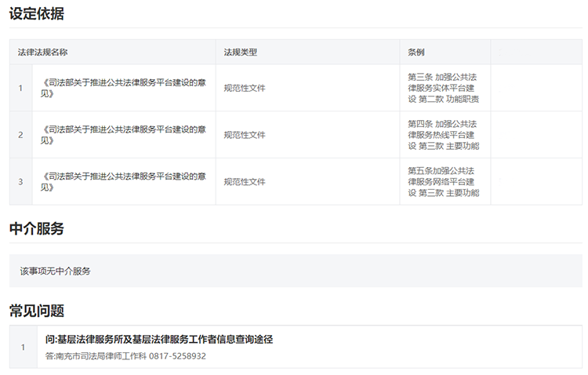Select the 第五条 网络平台建设 clause cell
Viewport: 588px width, 375px height.
tap(444, 181)
